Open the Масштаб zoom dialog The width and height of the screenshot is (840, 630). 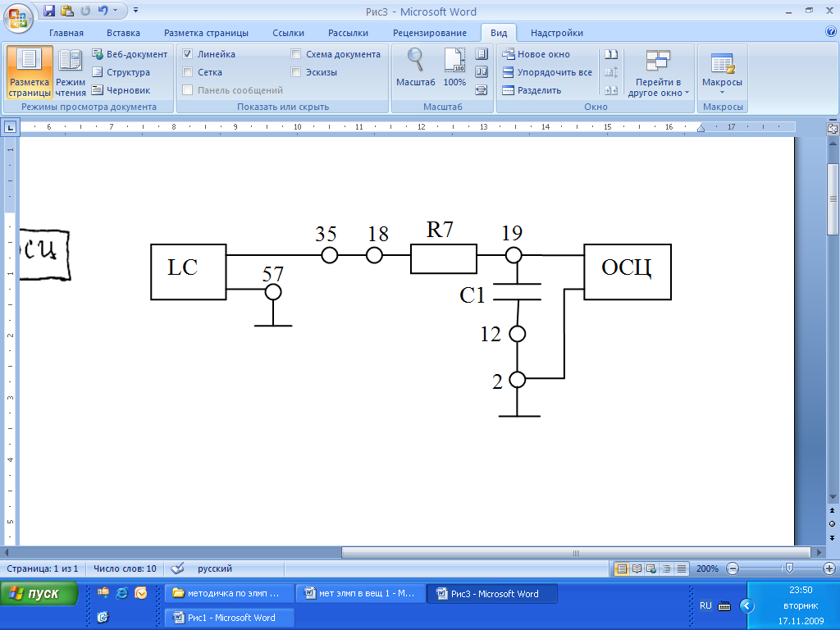click(x=416, y=67)
